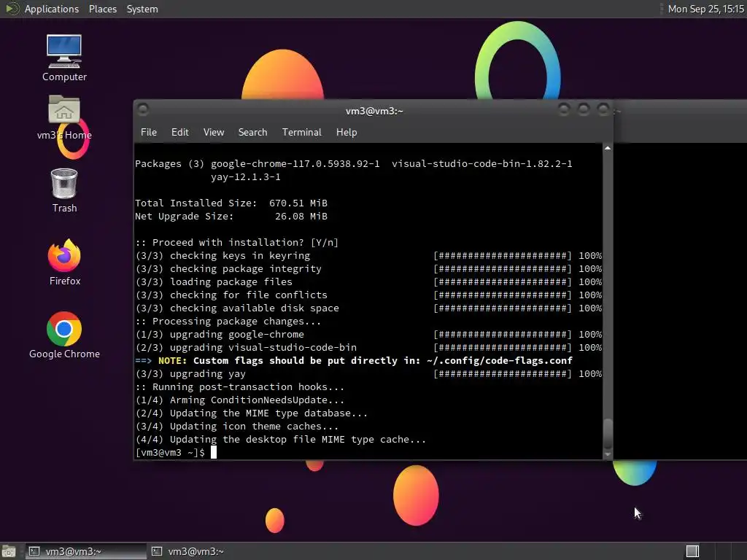Click the show desktop icon in bottom panel
Screen dimensions: 747x560
tap(9, 551)
